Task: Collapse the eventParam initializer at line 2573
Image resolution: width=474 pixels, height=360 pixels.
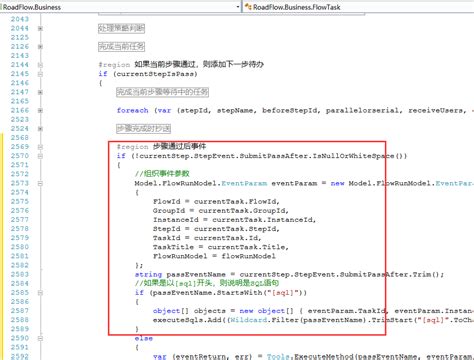Action: (40, 183)
